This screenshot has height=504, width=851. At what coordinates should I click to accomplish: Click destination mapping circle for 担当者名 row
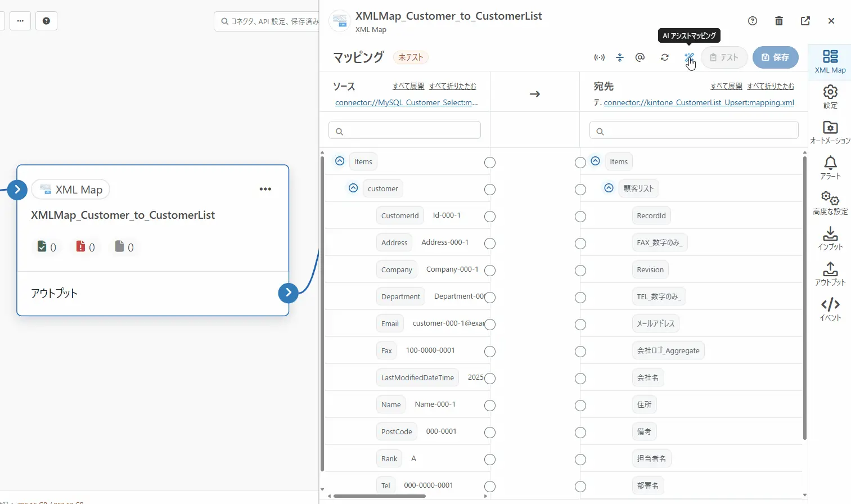pyautogui.click(x=580, y=460)
